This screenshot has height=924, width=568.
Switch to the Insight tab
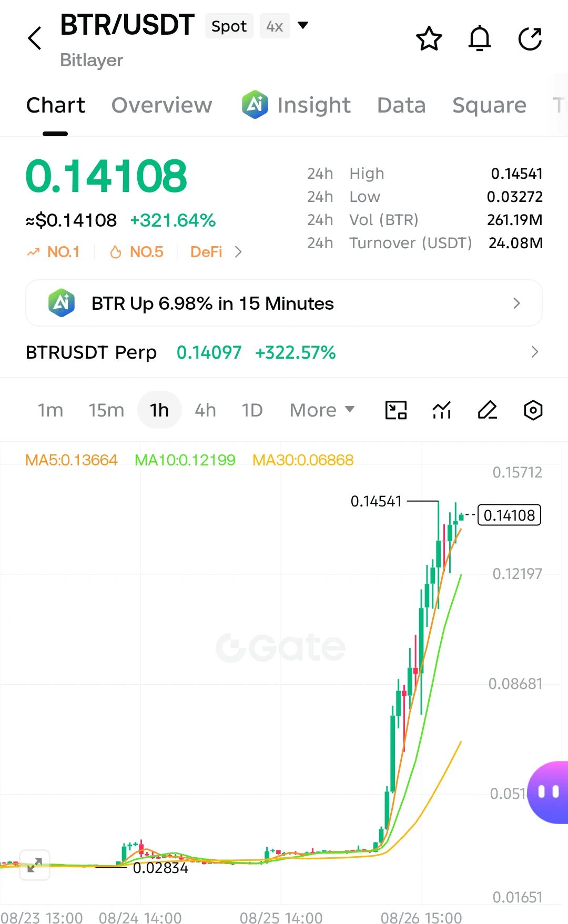point(314,105)
